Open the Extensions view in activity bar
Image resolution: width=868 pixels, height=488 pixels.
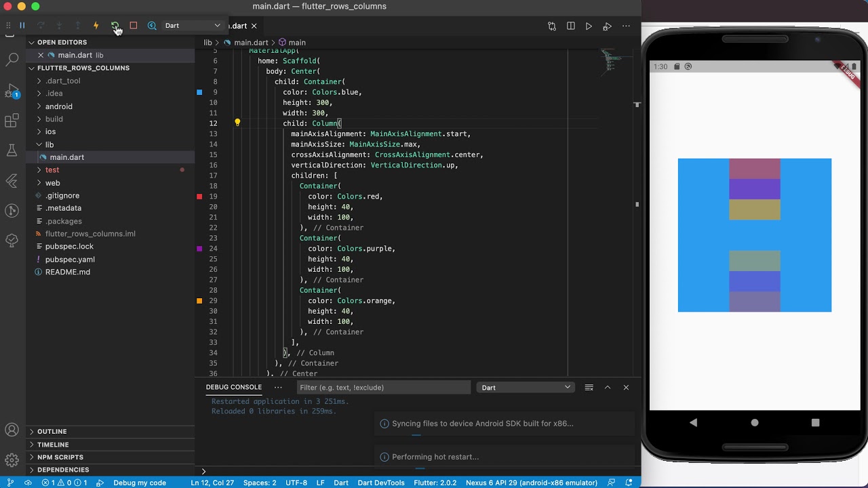12,121
